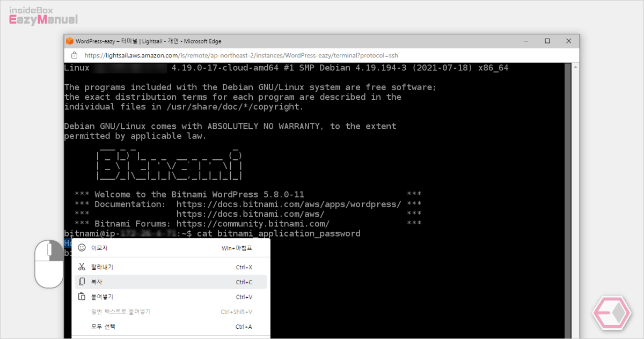Click the terminal scrollbar up arrow
The width and height of the screenshot is (644, 339).
tap(575, 67)
